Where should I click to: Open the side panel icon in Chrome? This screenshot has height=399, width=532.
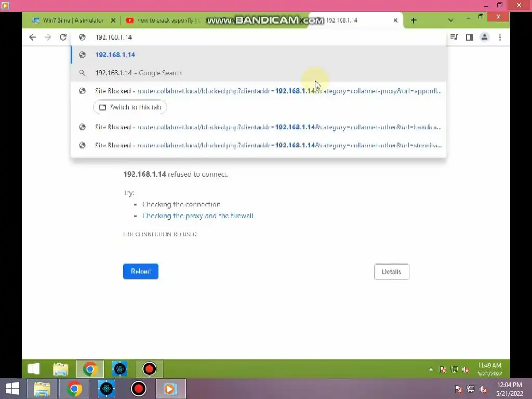click(469, 37)
